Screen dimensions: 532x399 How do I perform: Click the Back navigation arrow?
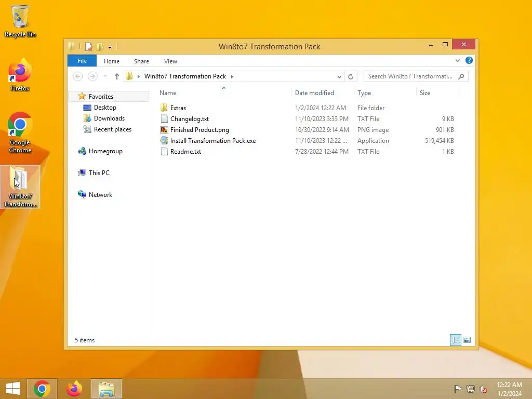coord(78,76)
